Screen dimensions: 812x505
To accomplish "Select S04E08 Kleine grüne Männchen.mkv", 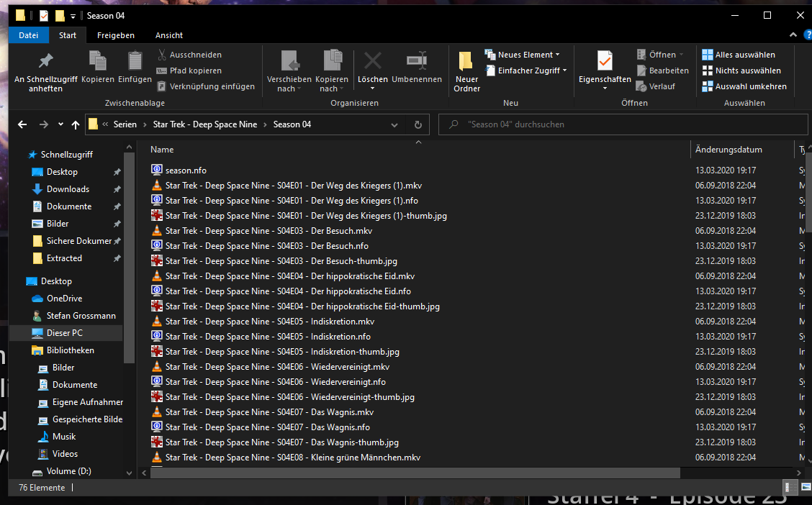I will pyautogui.click(x=292, y=458).
